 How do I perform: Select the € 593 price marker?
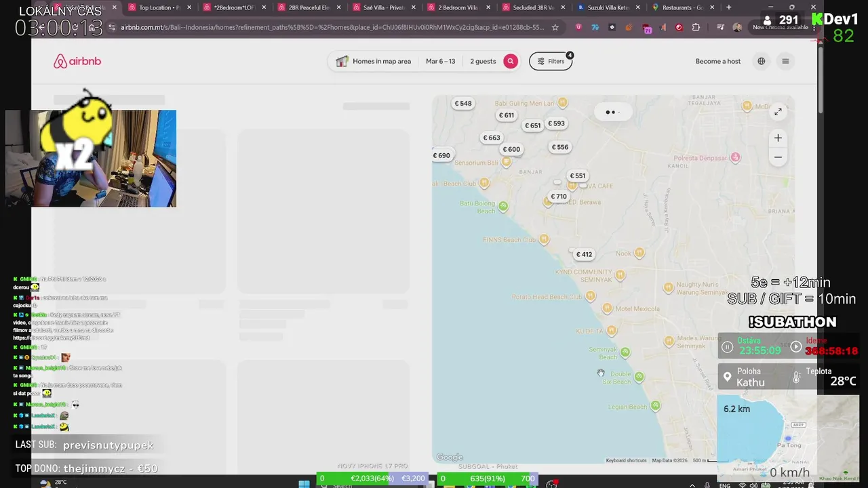(x=556, y=123)
